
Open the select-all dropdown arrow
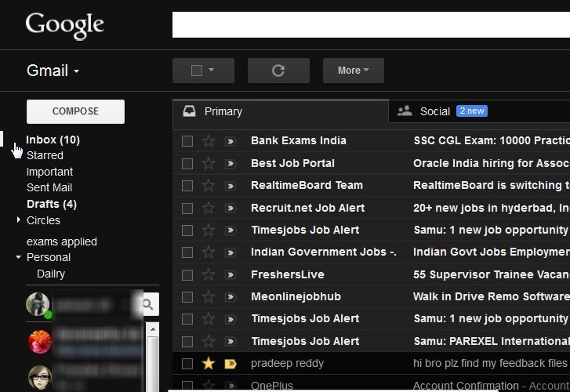click(x=211, y=70)
